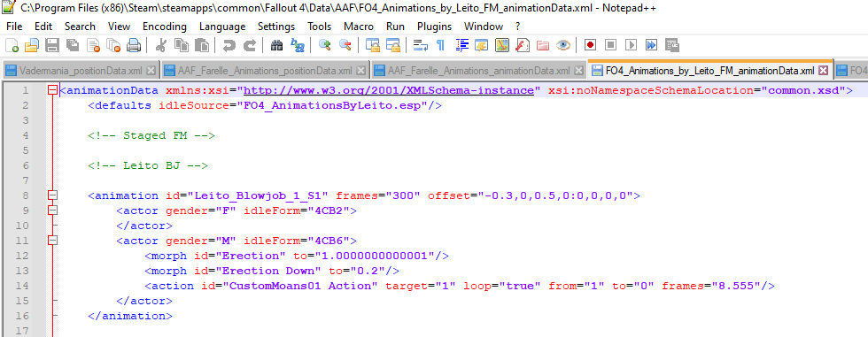Open the ? help menu
The height and width of the screenshot is (337, 868).
[x=517, y=27]
